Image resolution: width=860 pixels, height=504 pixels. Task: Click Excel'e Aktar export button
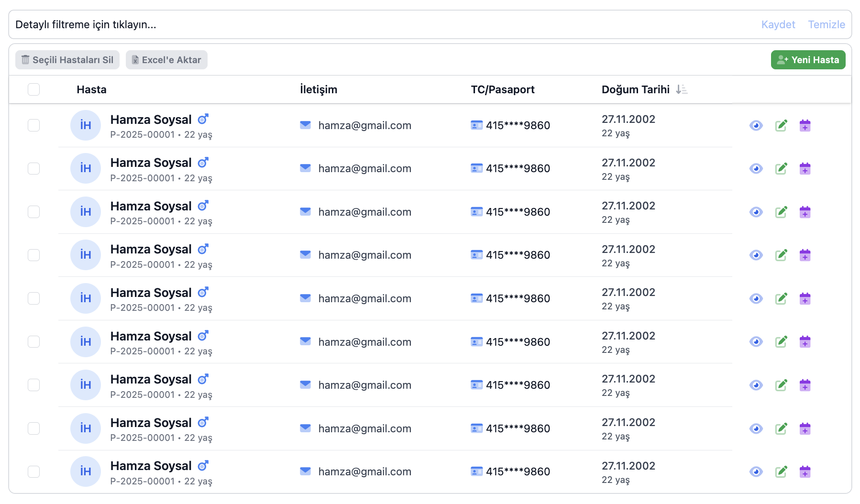166,60
